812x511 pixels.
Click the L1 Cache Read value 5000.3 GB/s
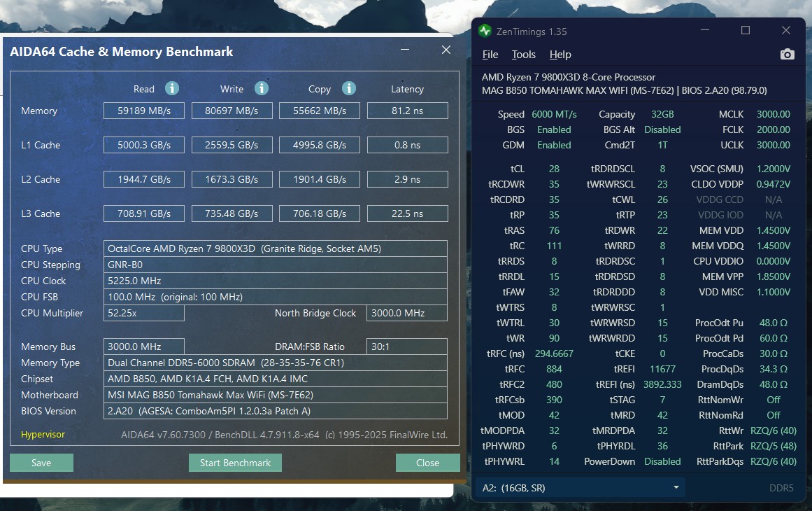tap(144, 145)
